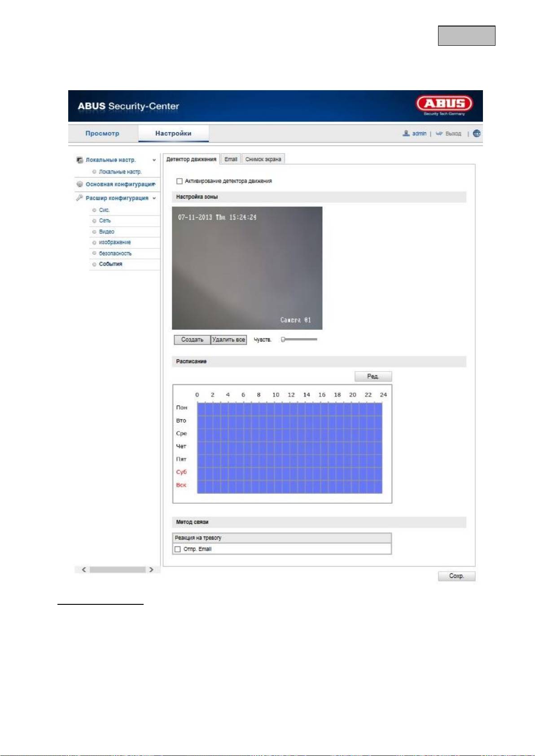Click the logout arrow icon
This screenshot has width=535, height=756.
[x=439, y=133]
